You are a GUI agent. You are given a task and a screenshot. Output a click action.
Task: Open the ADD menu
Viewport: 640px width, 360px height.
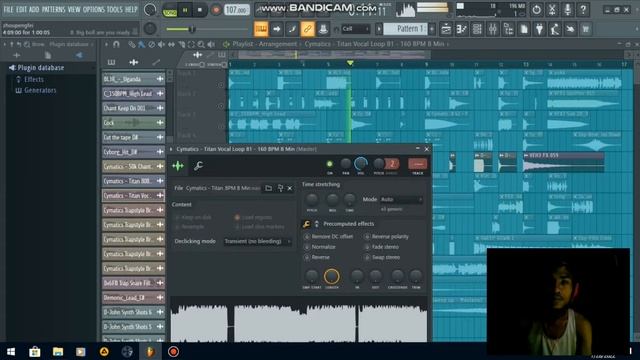tap(34, 9)
